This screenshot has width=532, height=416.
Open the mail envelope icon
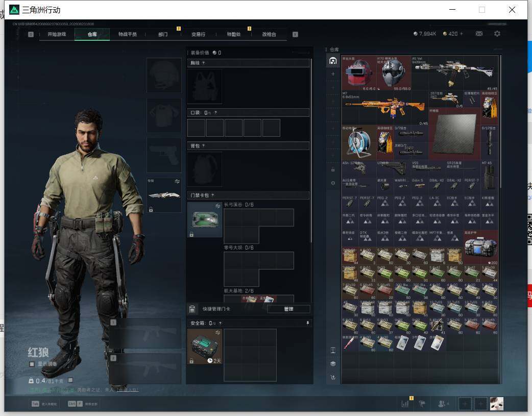click(479, 34)
